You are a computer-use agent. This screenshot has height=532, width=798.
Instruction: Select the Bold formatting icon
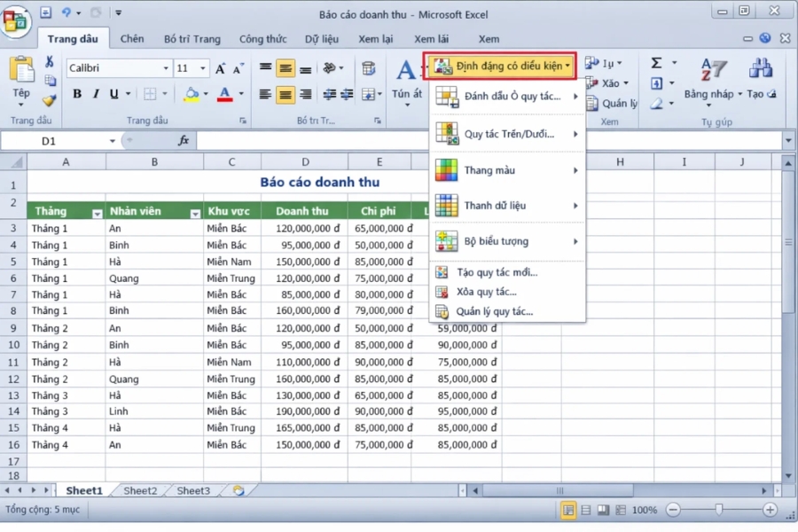click(x=77, y=93)
